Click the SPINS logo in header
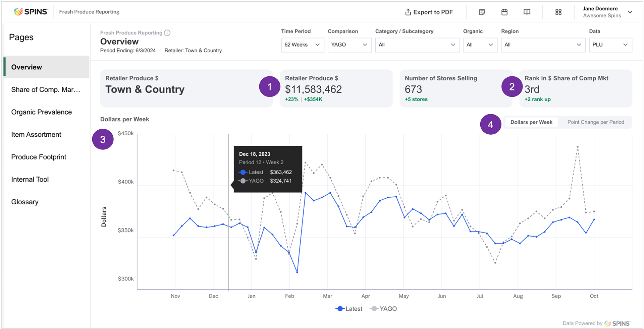The height and width of the screenshot is (329, 644). (x=31, y=12)
